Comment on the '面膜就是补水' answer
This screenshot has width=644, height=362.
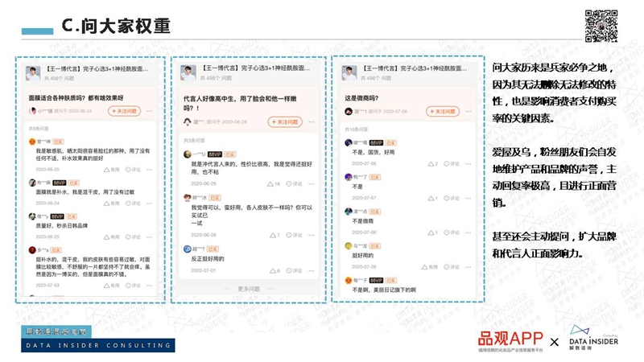[x=133, y=204]
